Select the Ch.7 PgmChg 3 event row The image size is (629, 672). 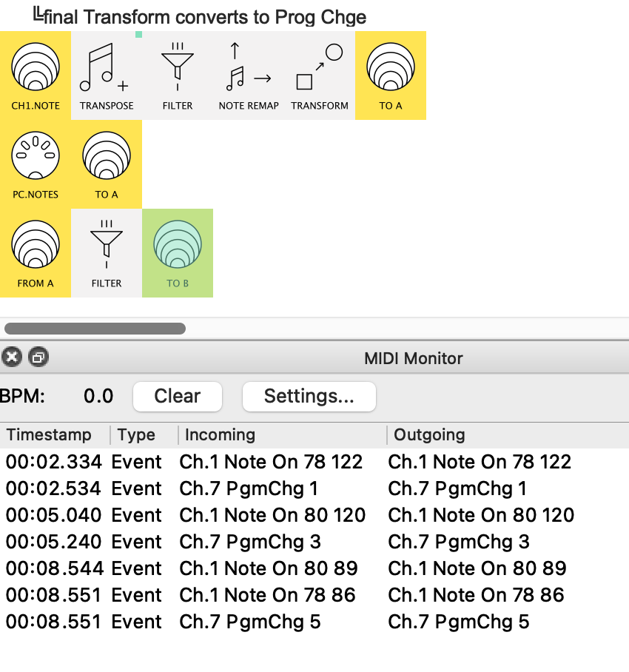click(x=250, y=542)
